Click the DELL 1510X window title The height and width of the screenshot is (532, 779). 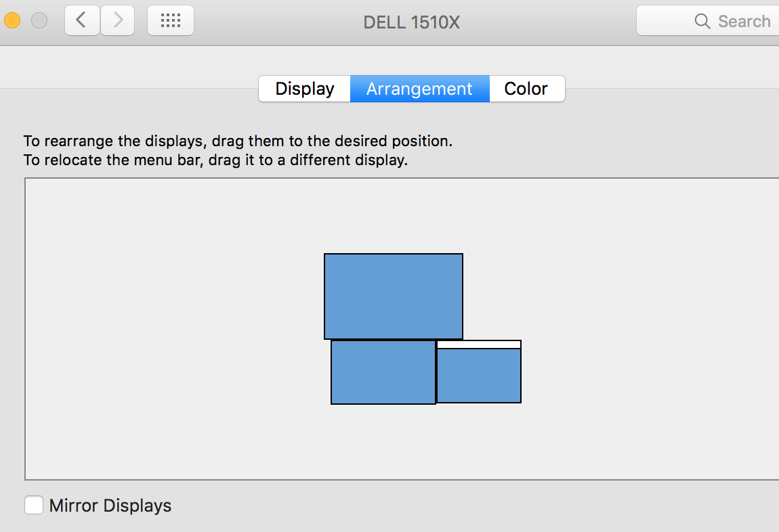pos(411,22)
